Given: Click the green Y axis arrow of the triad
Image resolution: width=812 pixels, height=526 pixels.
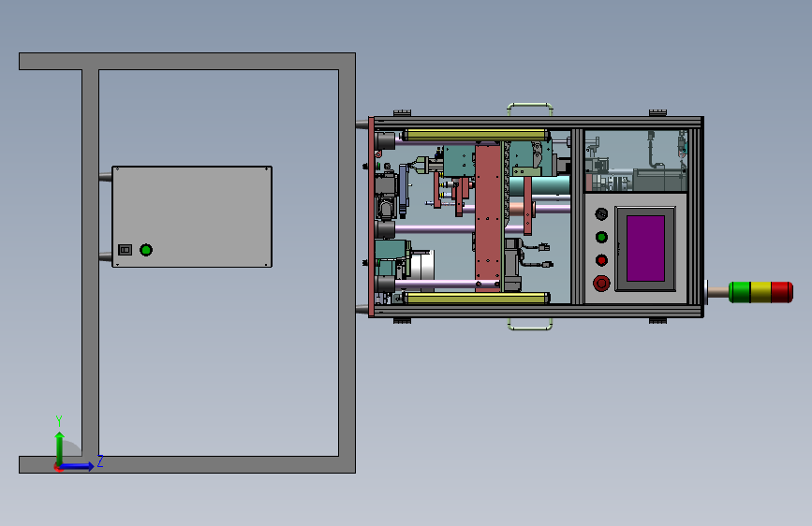Looking at the screenshot, I should point(60,448).
